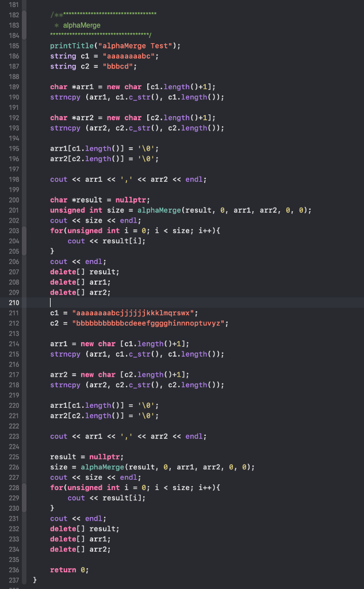Click strncpy call on line 215
The image size is (364, 589).
click(x=137, y=354)
